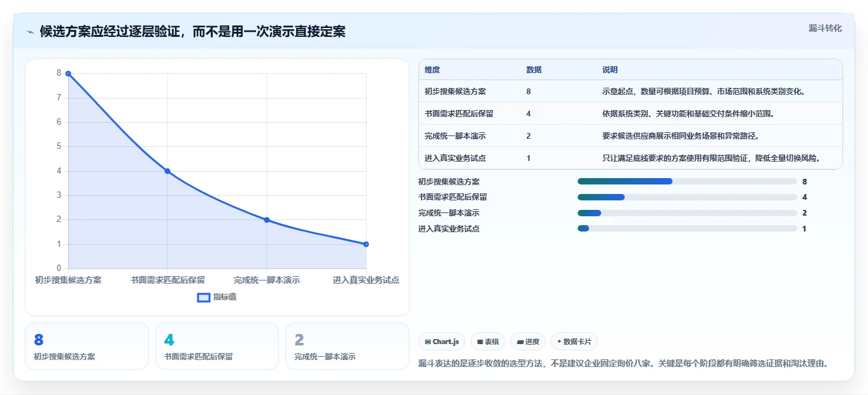The height and width of the screenshot is (395, 868).
Task: Open the data card showing 4
Action: [x=217, y=346]
